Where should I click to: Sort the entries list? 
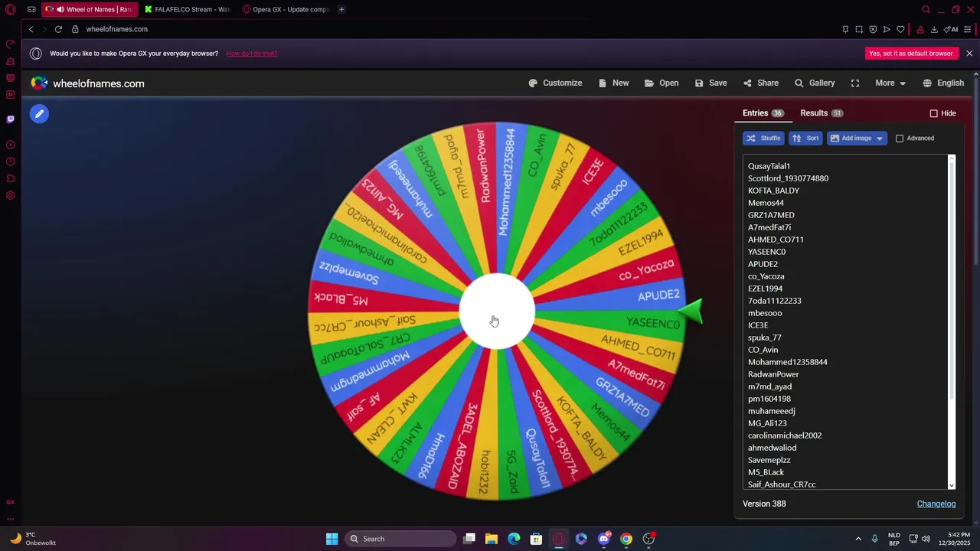pos(805,139)
